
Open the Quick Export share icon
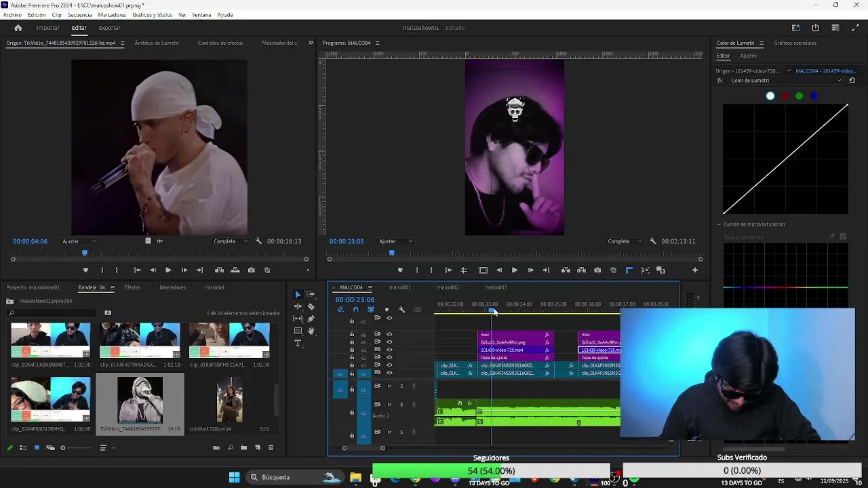pyautogui.click(x=815, y=28)
